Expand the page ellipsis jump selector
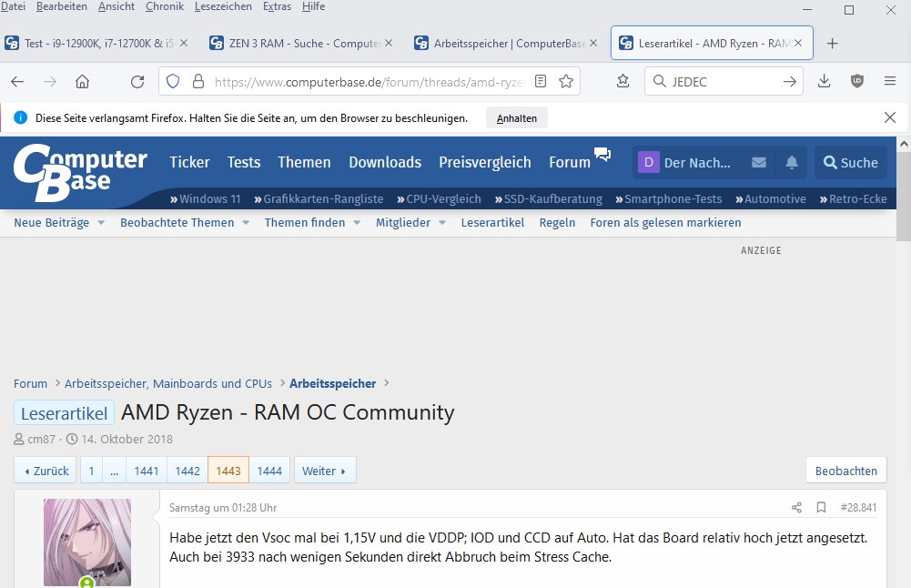This screenshot has width=911, height=588. (114, 471)
